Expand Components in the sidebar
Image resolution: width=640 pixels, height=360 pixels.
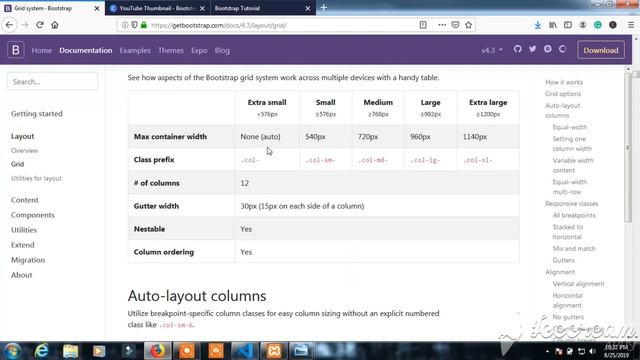(33, 215)
